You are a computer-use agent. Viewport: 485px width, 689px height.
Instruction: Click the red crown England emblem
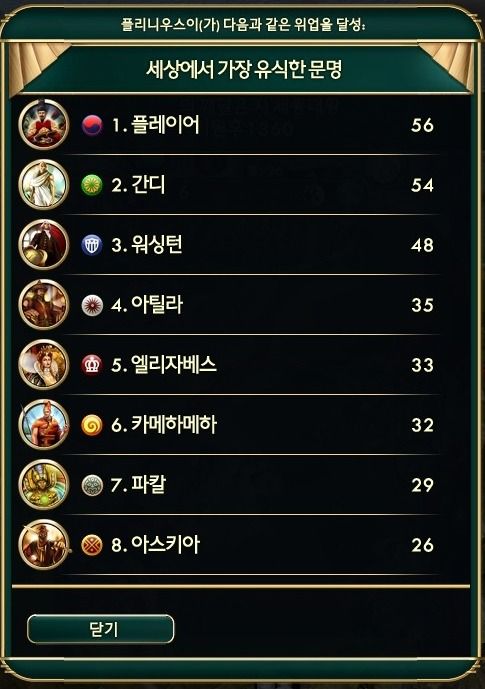92,365
